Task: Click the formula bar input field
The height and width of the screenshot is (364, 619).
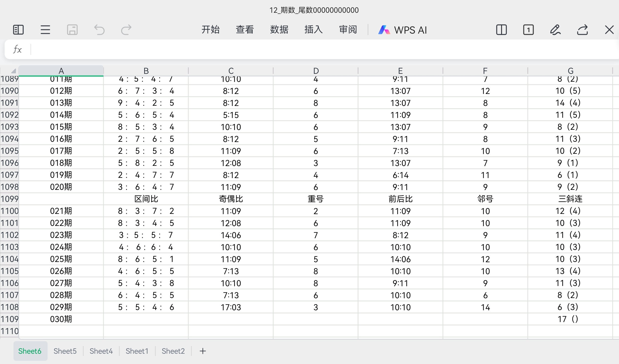Action: [x=319, y=49]
